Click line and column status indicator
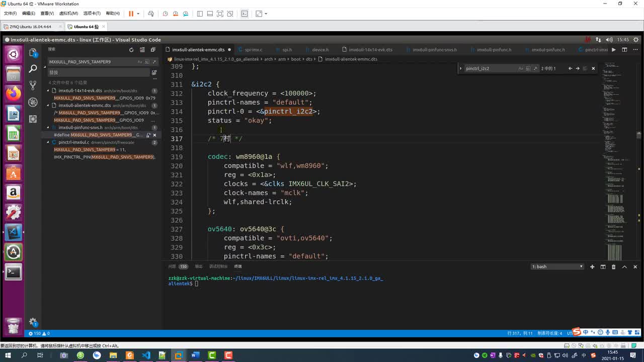644x362 pixels. (520, 333)
